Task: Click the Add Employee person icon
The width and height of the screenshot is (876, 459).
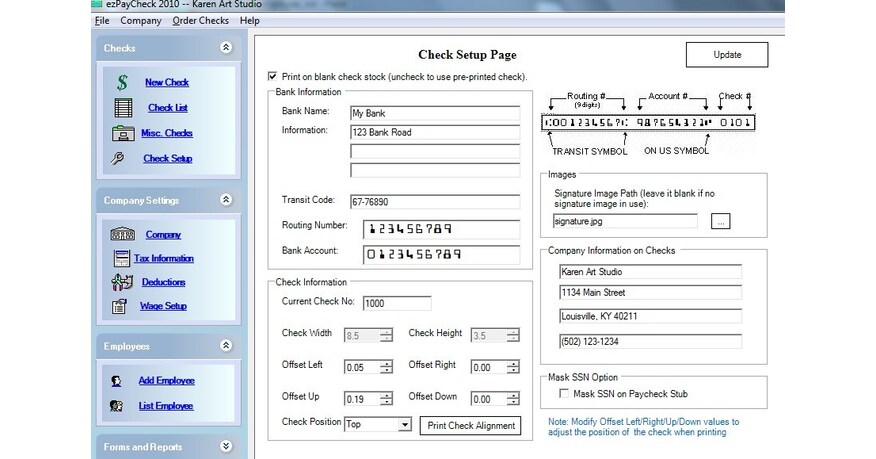Action: tap(116, 381)
